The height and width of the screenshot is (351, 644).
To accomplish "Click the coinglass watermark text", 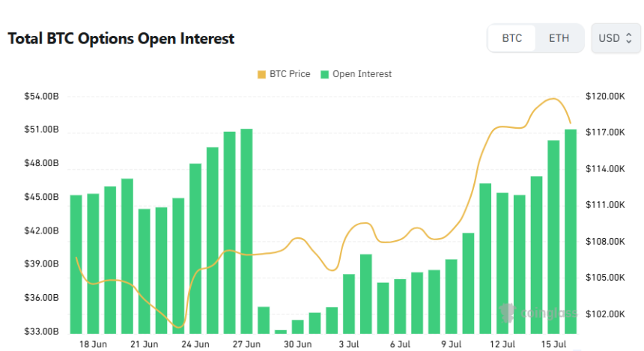I will tap(549, 314).
